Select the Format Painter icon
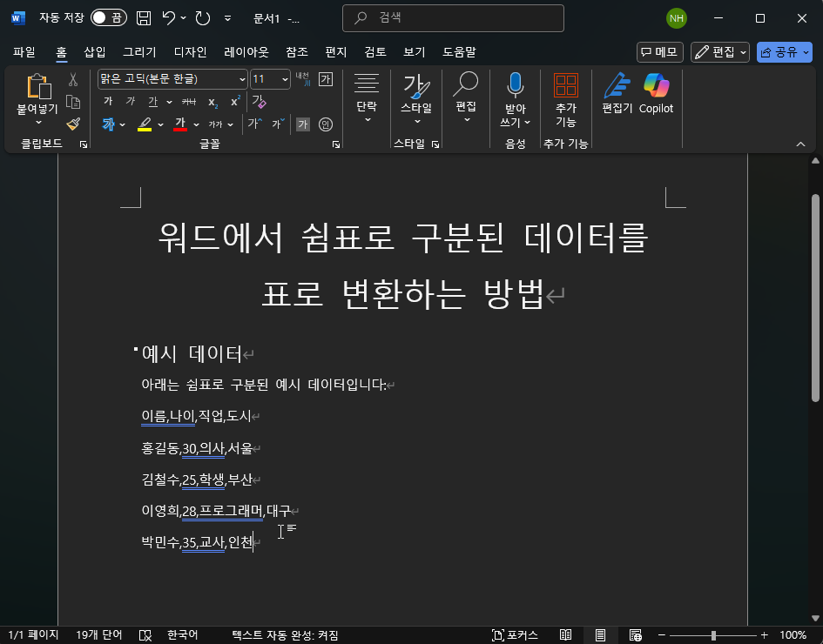The width and height of the screenshot is (823, 644). 73,124
